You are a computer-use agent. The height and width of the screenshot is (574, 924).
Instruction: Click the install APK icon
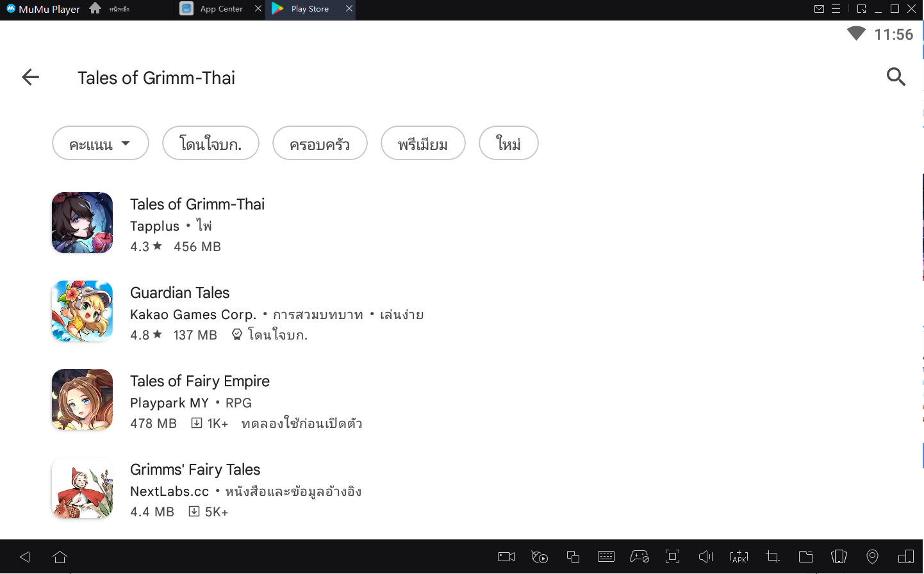(739, 557)
